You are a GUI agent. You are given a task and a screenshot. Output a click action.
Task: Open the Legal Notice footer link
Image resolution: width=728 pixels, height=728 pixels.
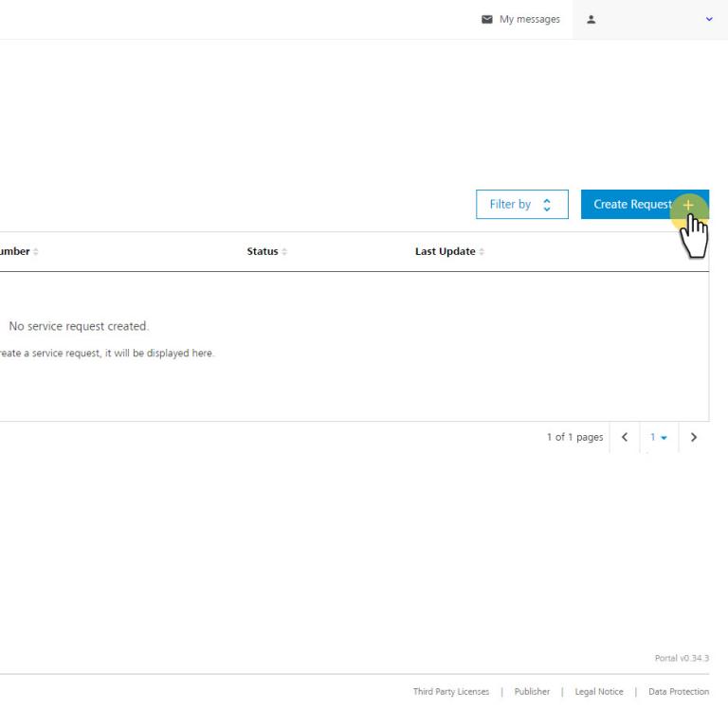coord(599,692)
